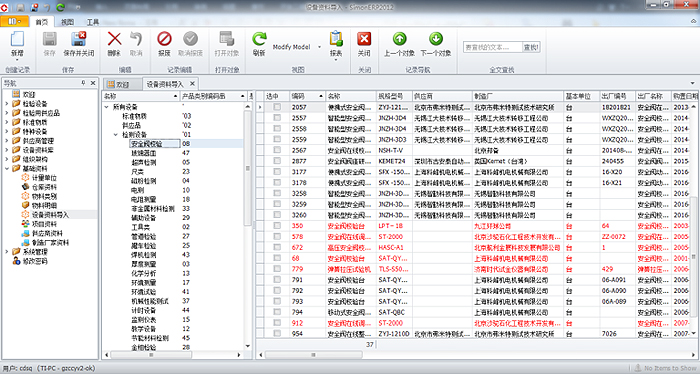Click the quick-access save-and-close icon in title bar

(34, 8)
